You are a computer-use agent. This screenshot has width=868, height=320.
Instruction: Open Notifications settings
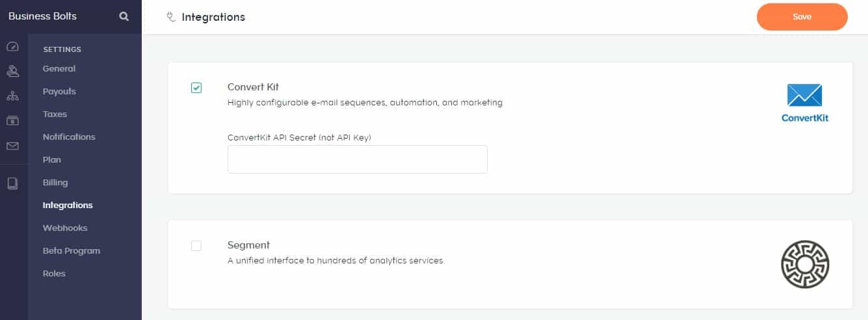(x=69, y=137)
